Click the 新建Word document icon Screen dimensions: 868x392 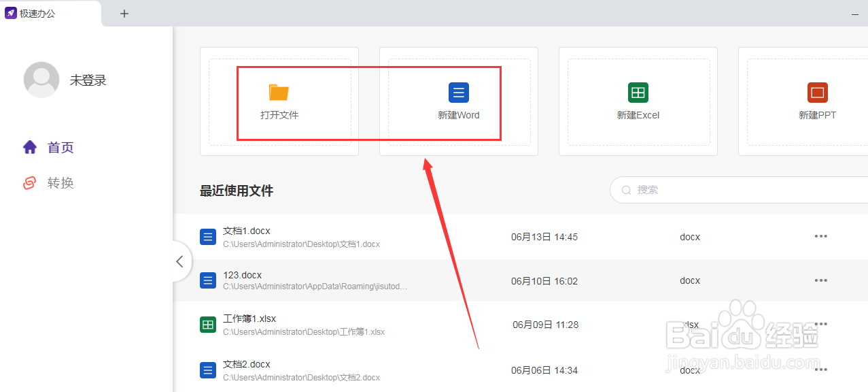point(458,92)
